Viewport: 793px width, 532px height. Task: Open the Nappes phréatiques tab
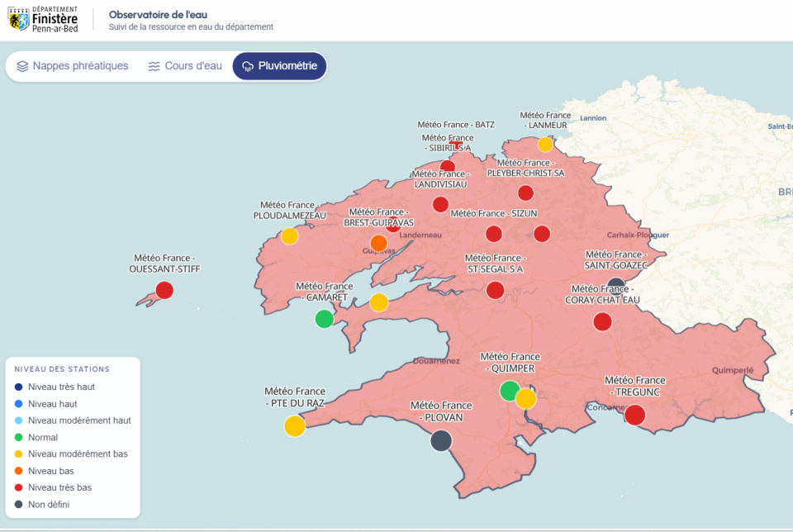pyautogui.click(x=73, y=66)
